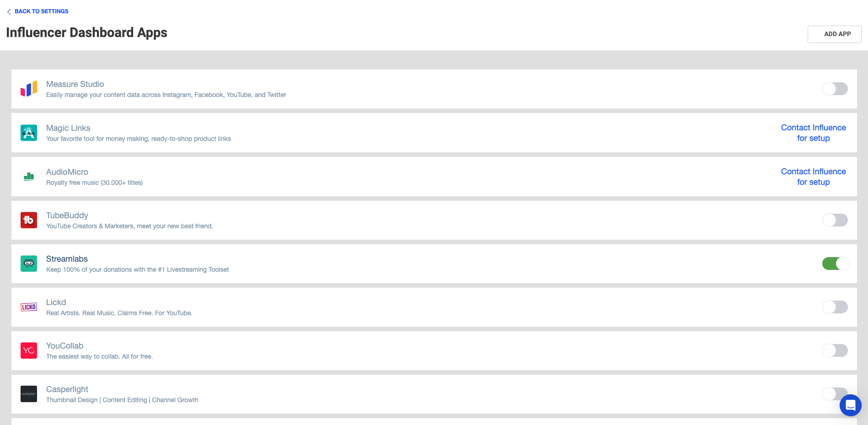This screenshot has height=425, width=868.
Task: Switch on the YouCollab toggle
Action: 835,350
